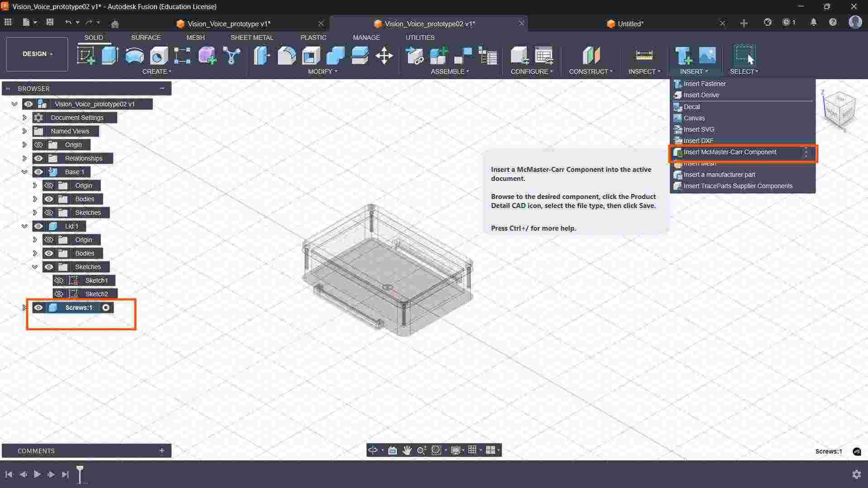
Task: Click the Insert image toolbar icon
Action: click(707, 56)
